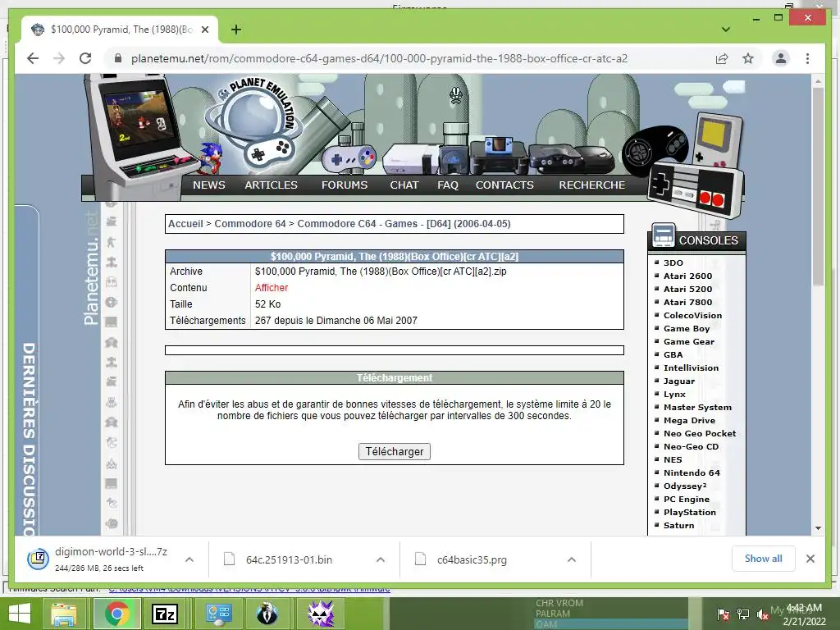The image size is (840, 630).
Task: Click the NES console icon in banner
Action: tap(410, 159)
